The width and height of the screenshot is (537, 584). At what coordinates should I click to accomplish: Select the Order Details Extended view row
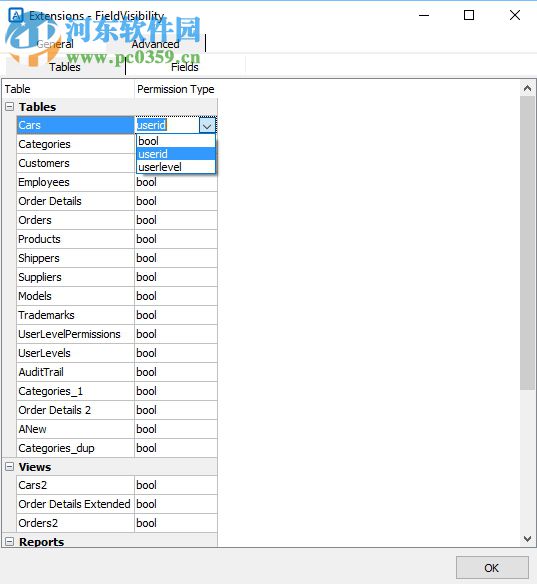75,504
